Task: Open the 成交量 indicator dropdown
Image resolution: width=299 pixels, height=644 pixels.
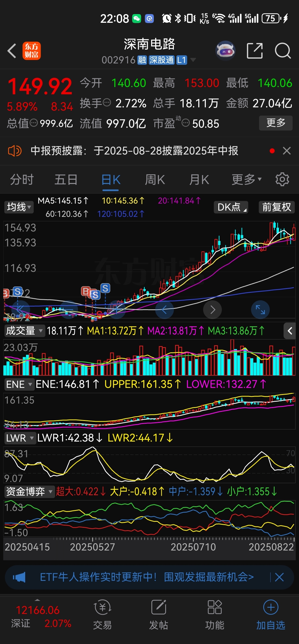Action: [24, 331]
